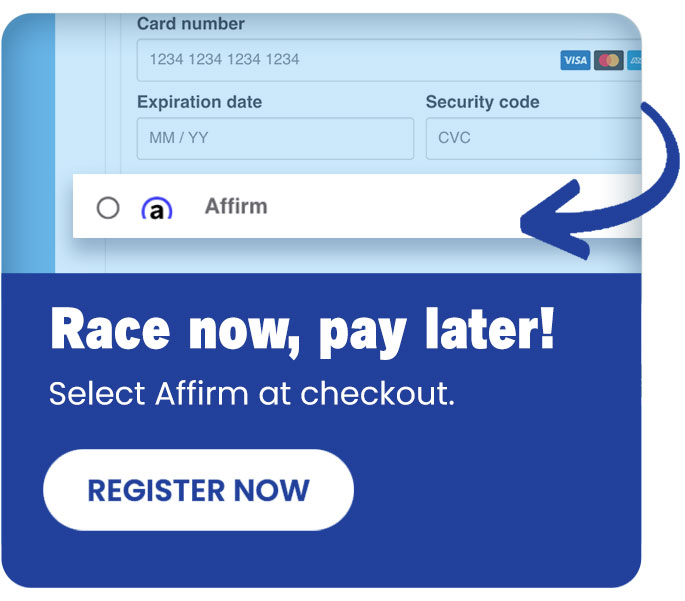Screen dimensions: 685x601
Task: Click the "Card number" label
Action: click(190, 24)
